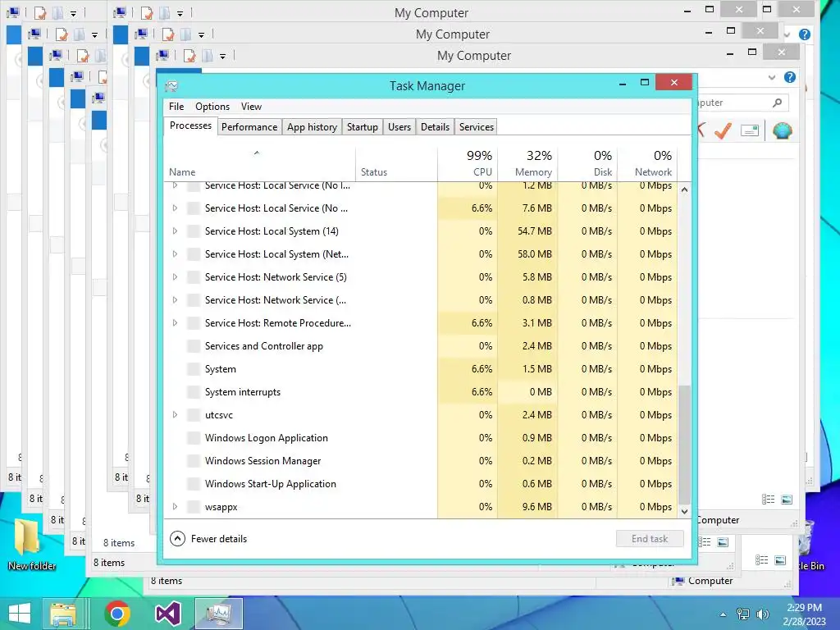Expand the ribbon chevron beside the lower help icon
Viewport: 840px width, 630px height.
point(771,77)
